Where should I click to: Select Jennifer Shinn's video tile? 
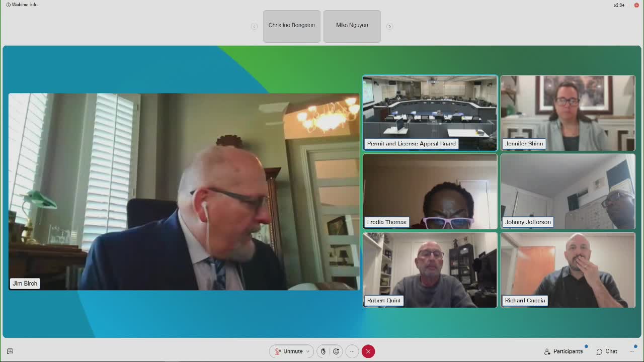pyautogui.click(x=568, y=113)
